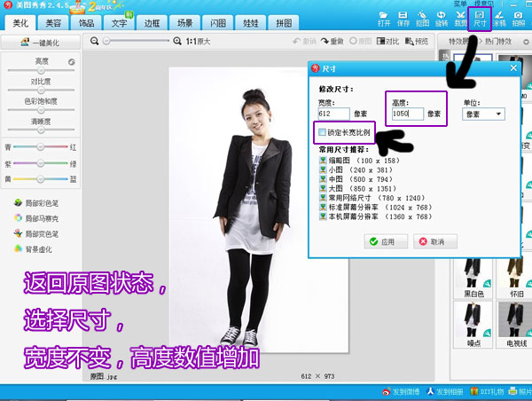Click the 亮度 brightness slider
Image resolution: width=532 pixels, height=401 pixels.
click(x=43, y=69)
